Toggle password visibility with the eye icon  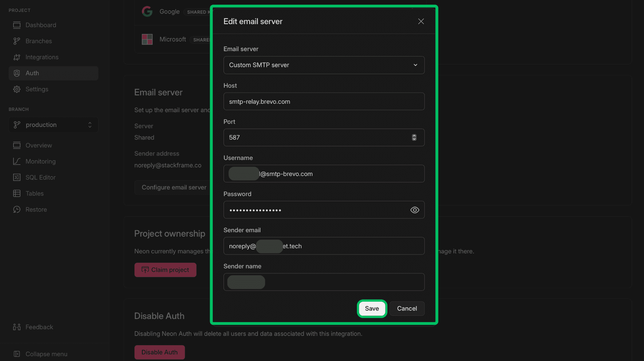415,210
